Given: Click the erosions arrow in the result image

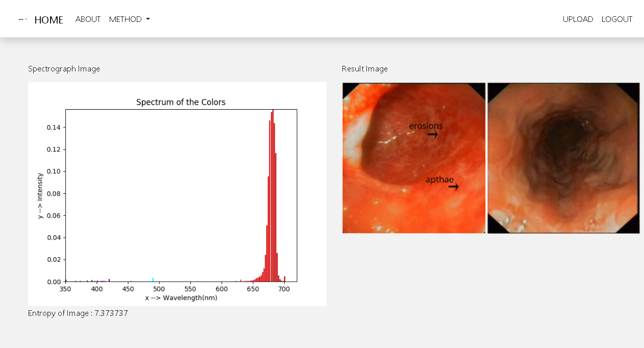Looking at the screenshot, I should [x=433, y=135].
